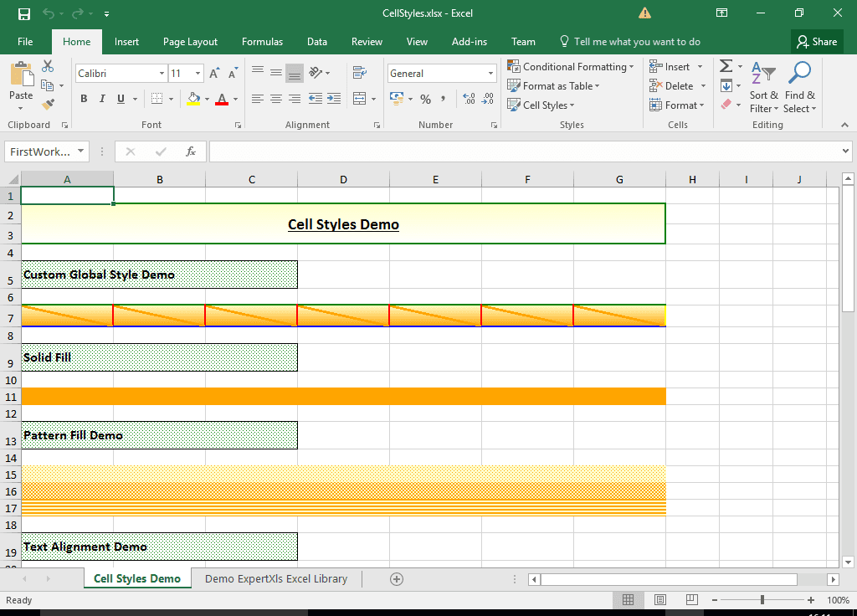Switch to the Insert tab
The width and height of the screenshot is (857, 616).
tap(126, 42)
